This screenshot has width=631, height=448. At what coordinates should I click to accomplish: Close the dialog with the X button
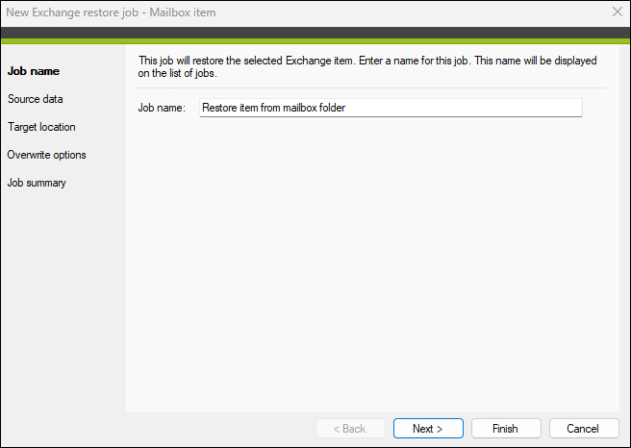pyautogui.click(x=617, y=12)
